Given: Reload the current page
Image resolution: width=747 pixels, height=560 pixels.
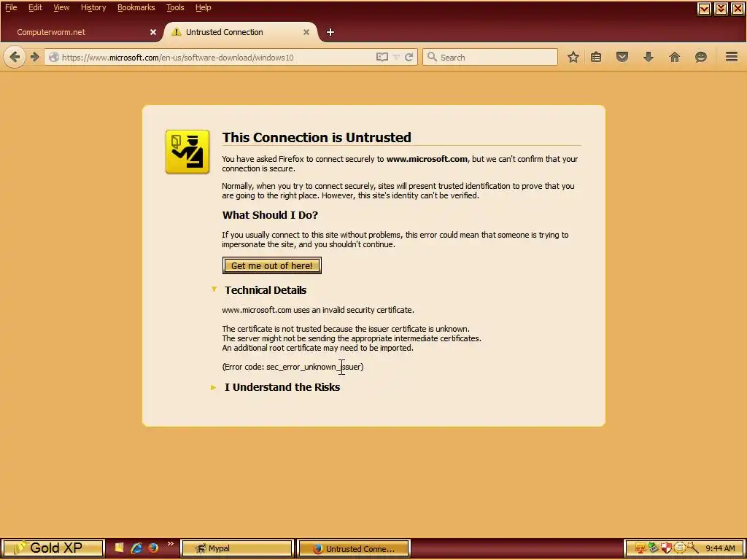Looking at the screenshot, I should pos(409,57).
